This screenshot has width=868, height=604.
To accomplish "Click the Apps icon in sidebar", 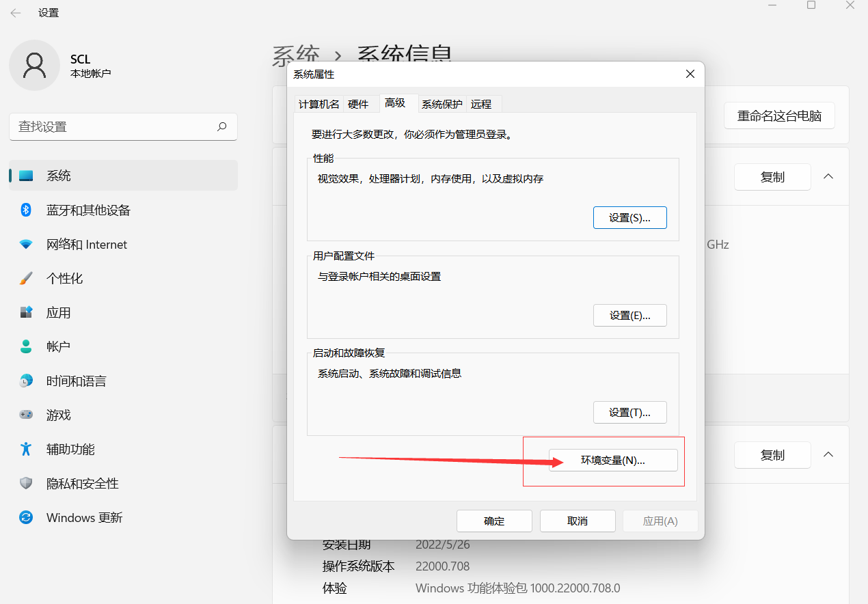I will coord(26,312).
